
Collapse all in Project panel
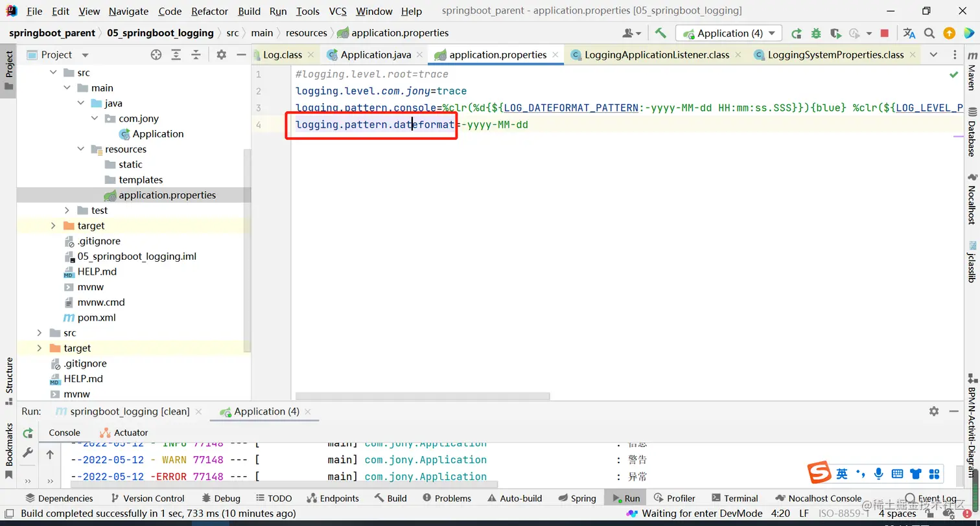(195, 55)
